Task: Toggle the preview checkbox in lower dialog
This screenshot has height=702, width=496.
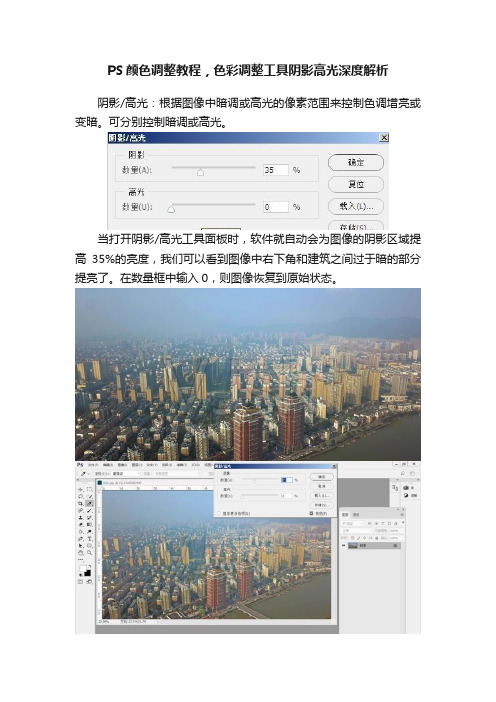Action: tap(311, 513)
